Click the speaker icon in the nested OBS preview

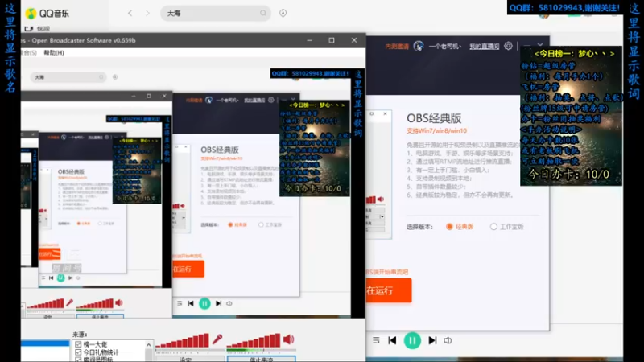point(118,303)
